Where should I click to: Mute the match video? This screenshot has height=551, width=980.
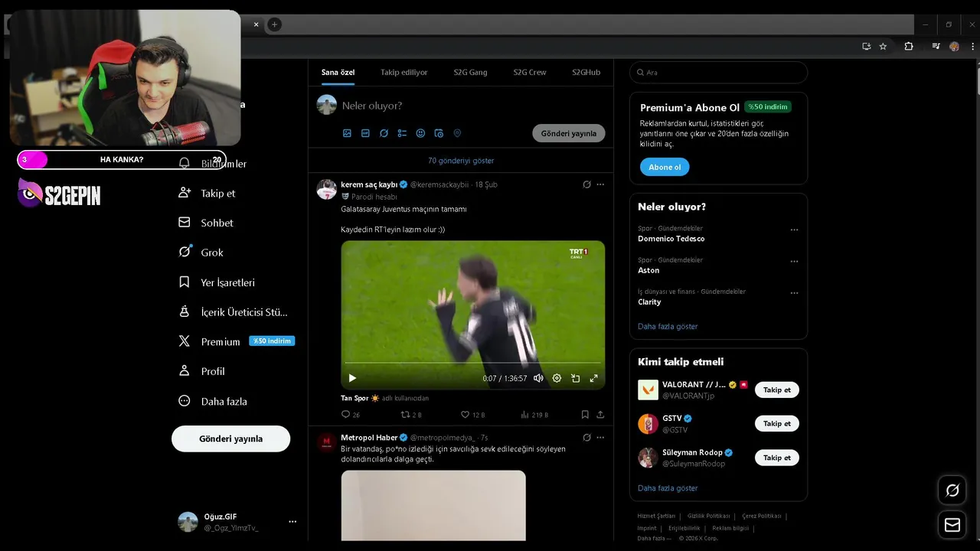(x=538, y=378)
